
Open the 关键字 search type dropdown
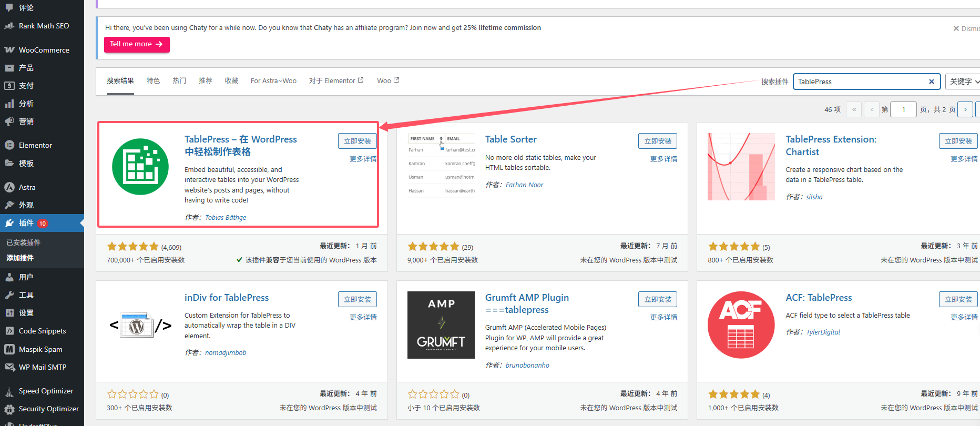963,82
